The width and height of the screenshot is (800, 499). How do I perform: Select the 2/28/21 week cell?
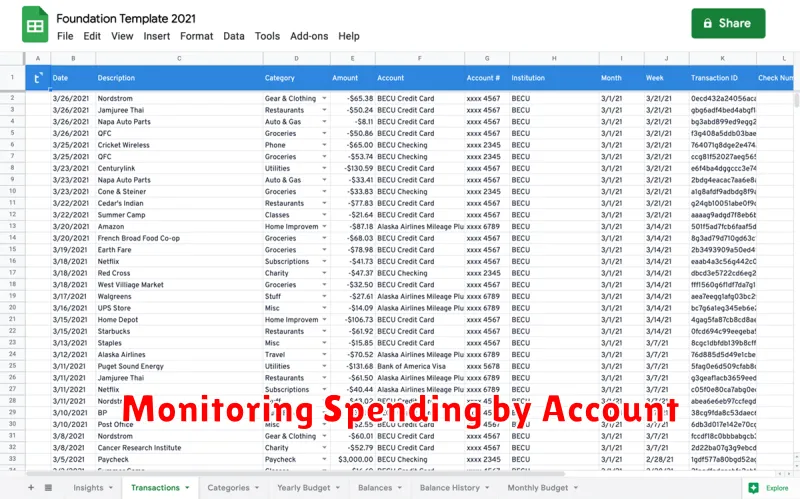click(x=666, y=459)
